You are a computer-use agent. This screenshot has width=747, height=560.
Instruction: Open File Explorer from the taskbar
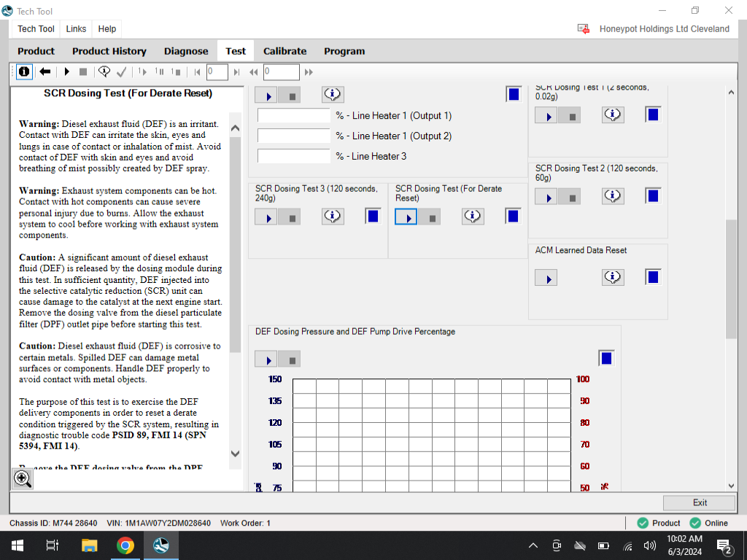(89, 545)
